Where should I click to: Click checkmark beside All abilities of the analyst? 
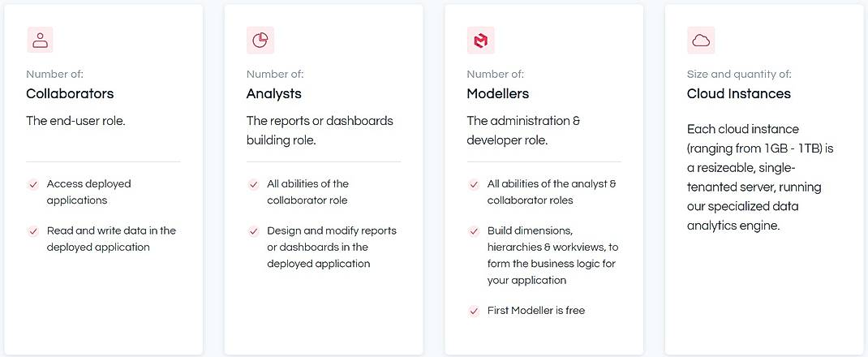click(474, 185)
